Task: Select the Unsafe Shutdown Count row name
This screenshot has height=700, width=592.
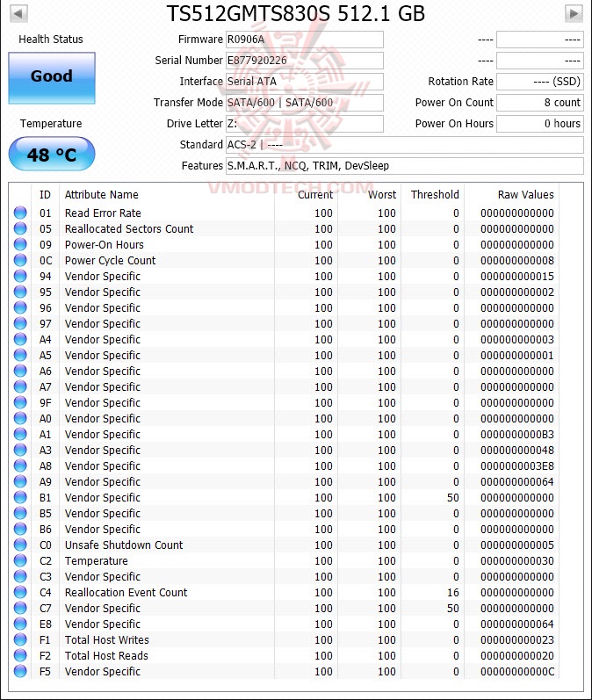Action: point(124,545)
